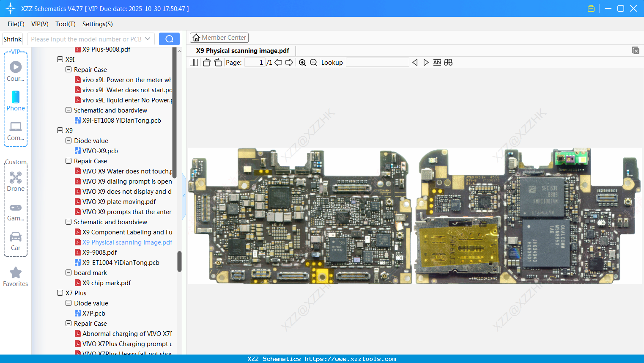
Task: Open VIVO-X9.pcb diode value file
Action: click(100, 151)
